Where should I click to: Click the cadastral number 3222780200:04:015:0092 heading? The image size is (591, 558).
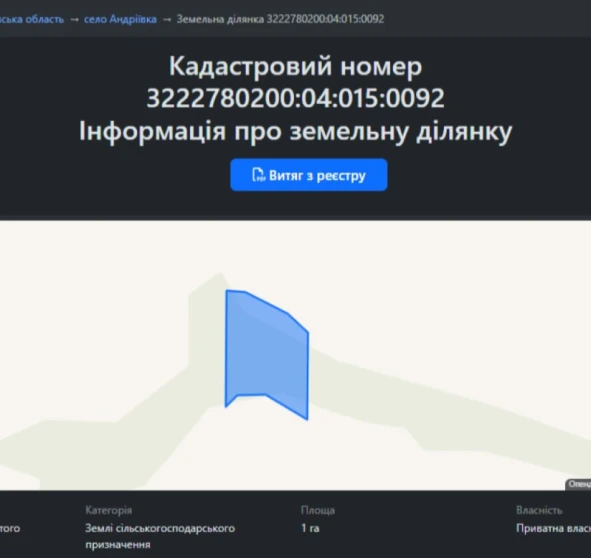click(295, 98)
